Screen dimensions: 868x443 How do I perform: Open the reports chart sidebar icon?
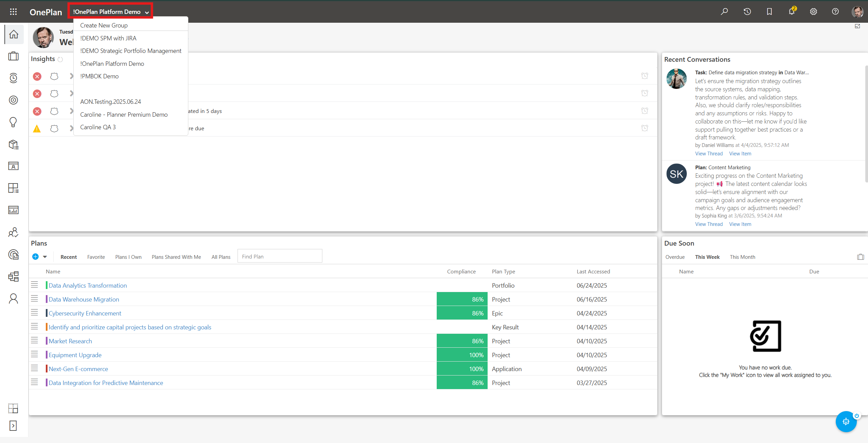coord(14,210)
